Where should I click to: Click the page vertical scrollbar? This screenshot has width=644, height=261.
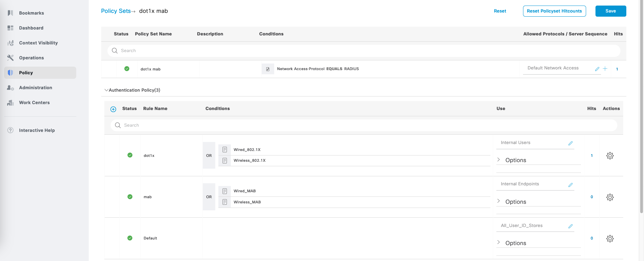click(x=641, y=104)
